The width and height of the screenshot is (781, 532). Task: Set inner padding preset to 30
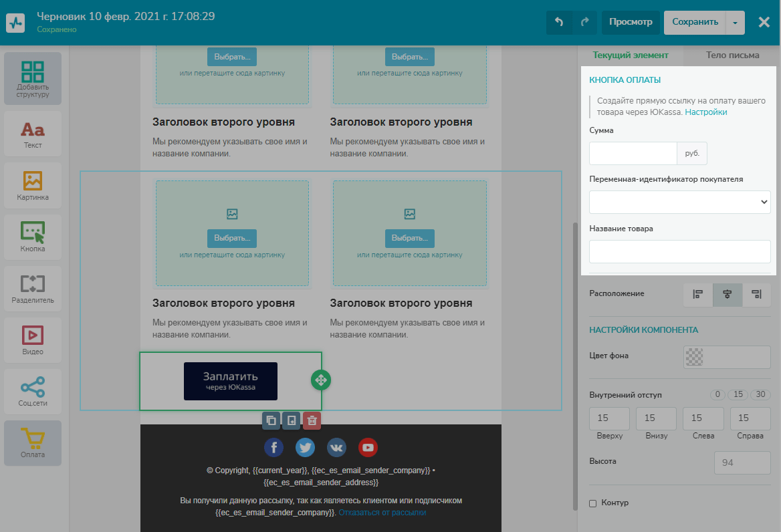pyautogui.click(x=760, y=394)
